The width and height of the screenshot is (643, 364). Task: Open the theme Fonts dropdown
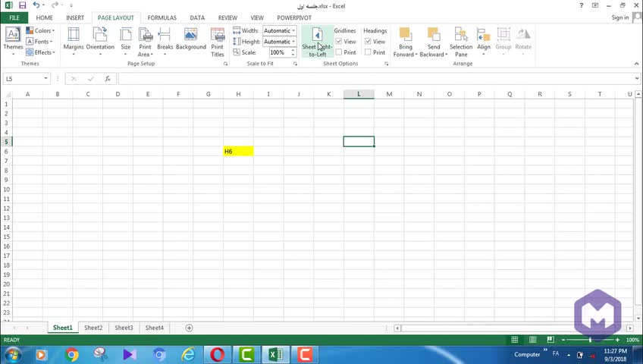click(39, 42)
